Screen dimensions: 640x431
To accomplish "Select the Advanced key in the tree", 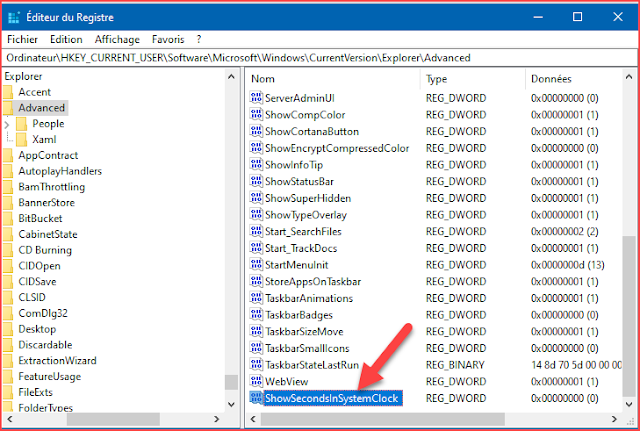I will [x=42, y=108].
